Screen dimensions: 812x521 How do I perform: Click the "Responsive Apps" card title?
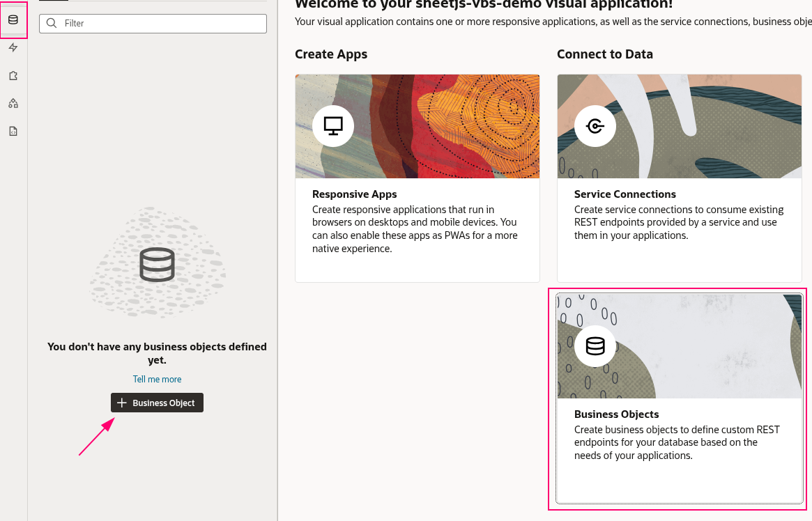click(354, 194)
